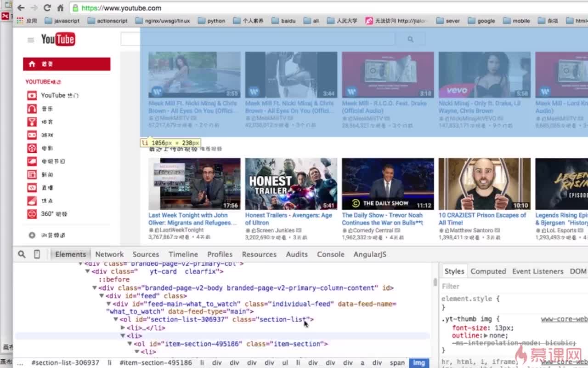Viewport: 588px width, 368px height.
Task: Collapse the div id="feed" node
Action: pyautogui.click(x=102, y=296)
